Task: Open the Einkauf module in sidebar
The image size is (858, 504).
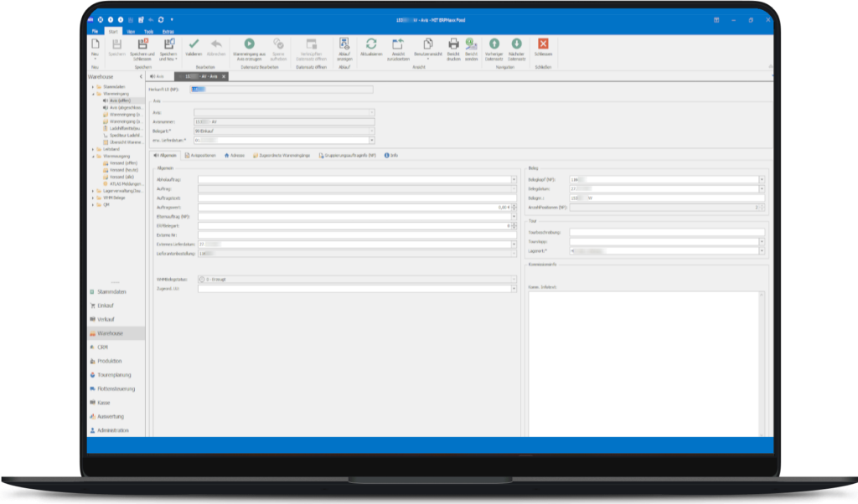Action: 106,306
